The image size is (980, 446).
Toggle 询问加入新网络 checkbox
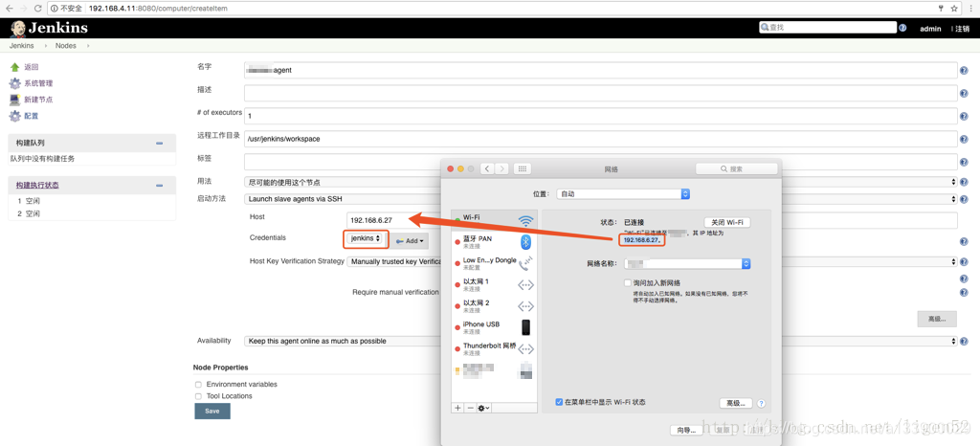628,282
